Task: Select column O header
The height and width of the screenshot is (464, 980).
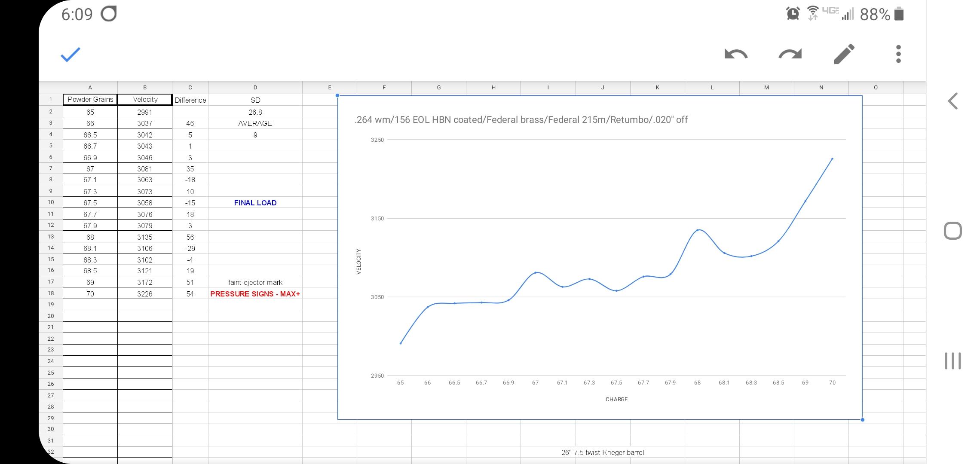Action: [876, 87]
